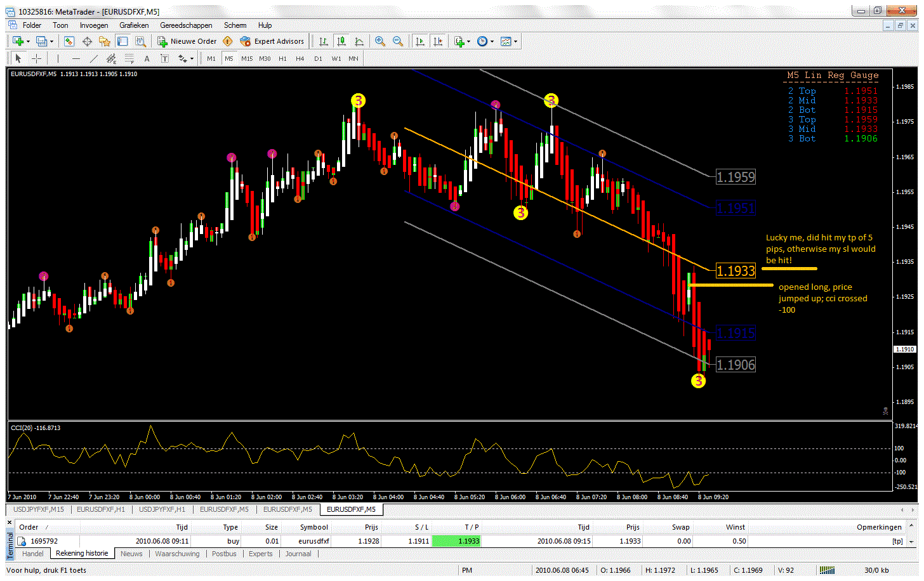The image size is (924, 581).
Task: Click the Nieuwe Order button
Action: click(188, 41)
